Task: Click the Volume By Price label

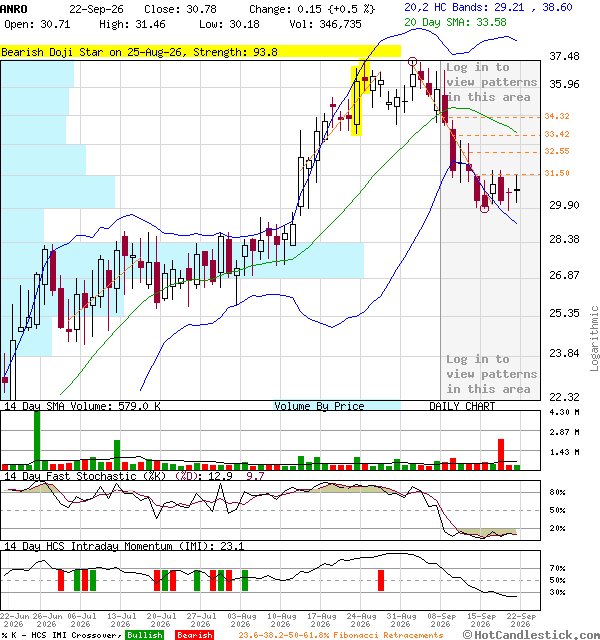Action: (x=319, y=406)
